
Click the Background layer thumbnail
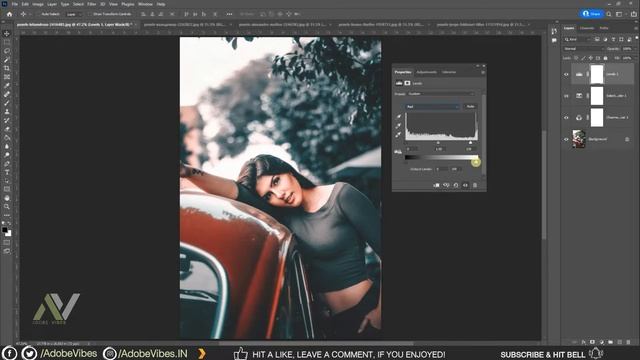[579, 139]
